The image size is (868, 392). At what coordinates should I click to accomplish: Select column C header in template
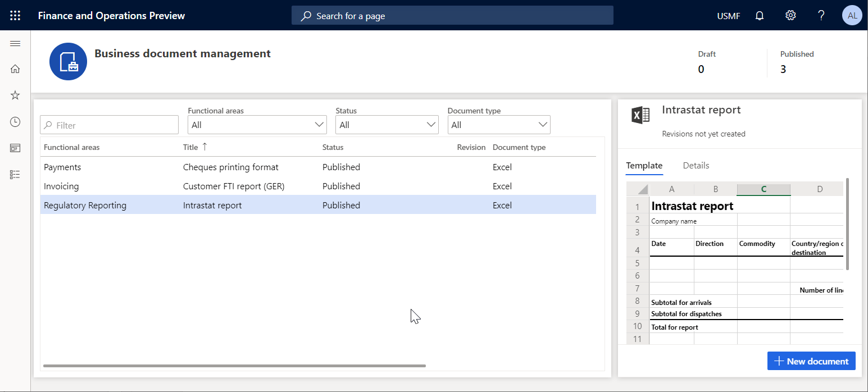(x=764, y=189)
